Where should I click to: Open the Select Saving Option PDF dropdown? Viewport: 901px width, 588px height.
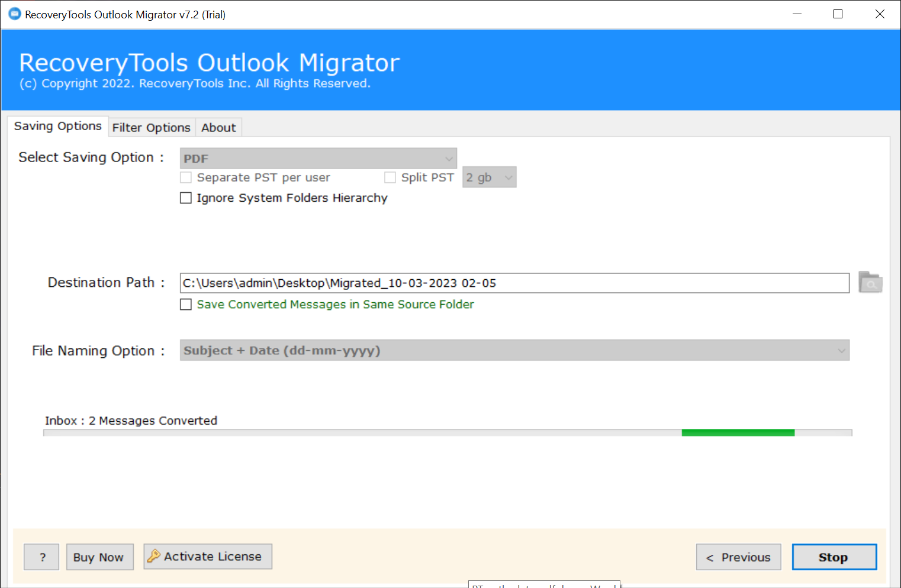318,159
